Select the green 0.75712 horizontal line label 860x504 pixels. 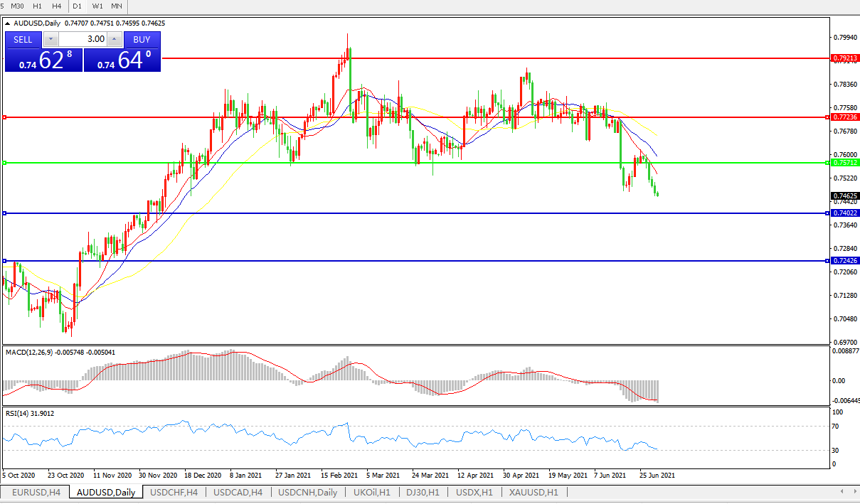pyautogui.click(x=844, y=163)
